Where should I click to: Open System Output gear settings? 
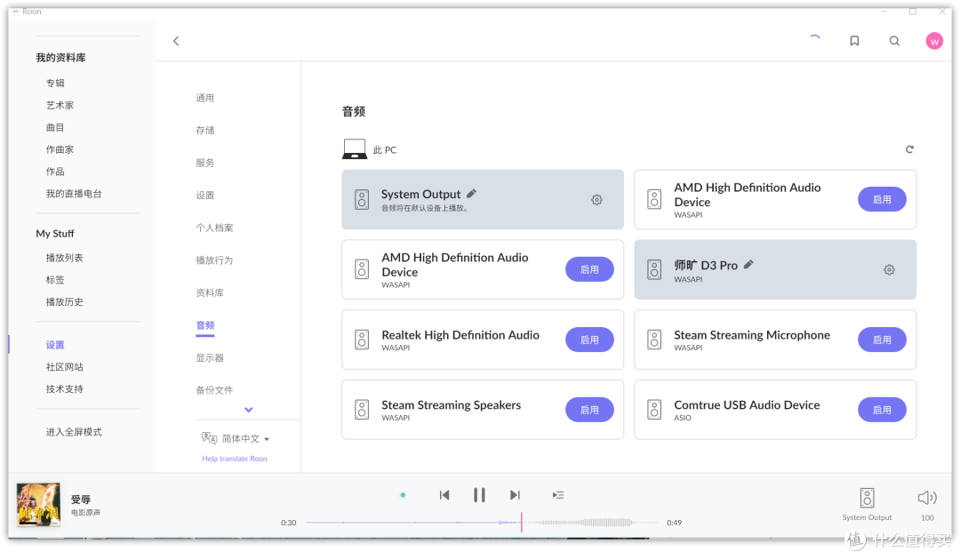596,199
